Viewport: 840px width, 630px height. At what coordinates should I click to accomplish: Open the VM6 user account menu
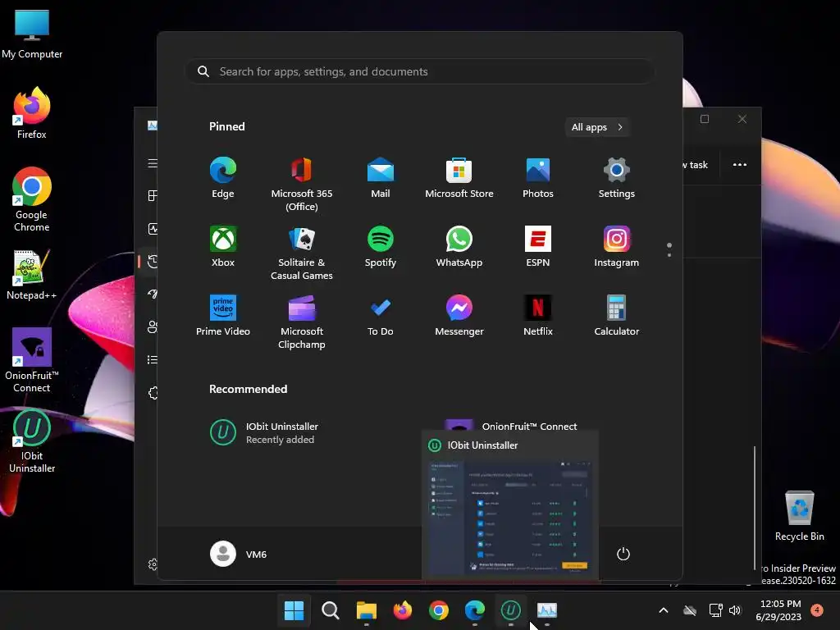click(239, 554)
